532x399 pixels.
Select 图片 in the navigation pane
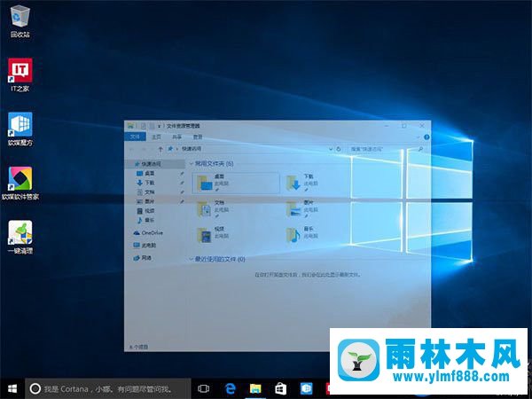150,201
